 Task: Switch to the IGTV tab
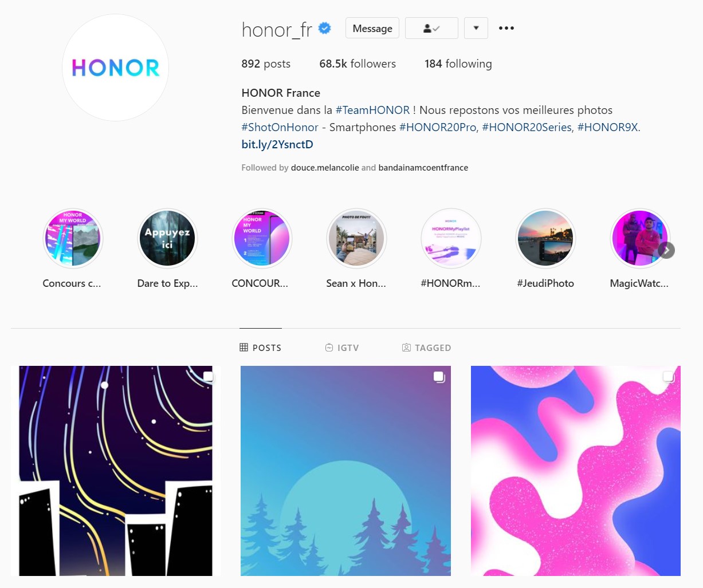point(342,348)
